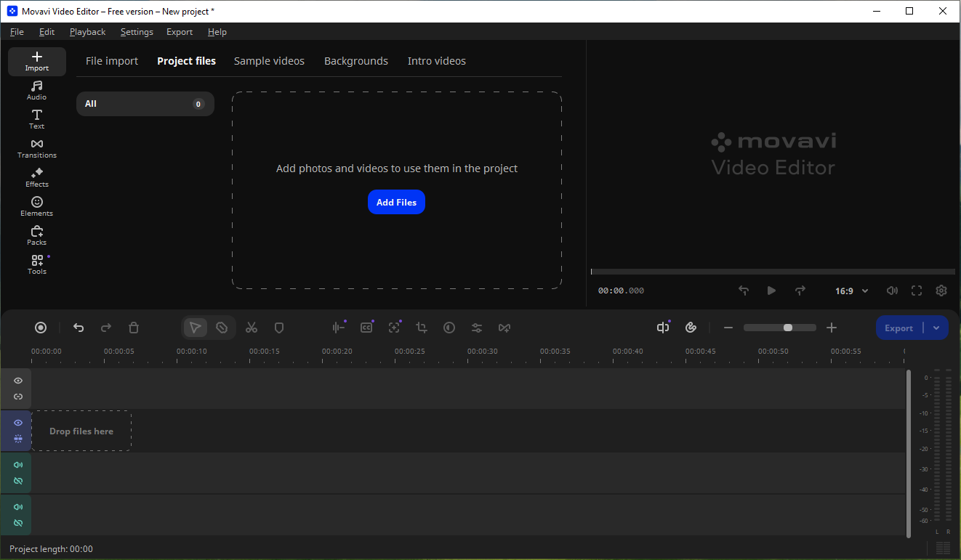
Task: Switch to the File import tab
Action: coord(112,61)
